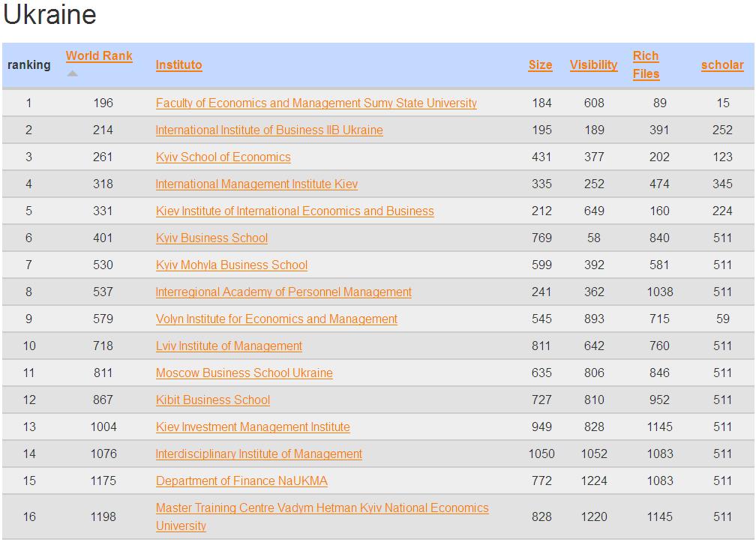Click rich files value 89
The width and height of the screenshot is (756, 542).
(660, 103)
